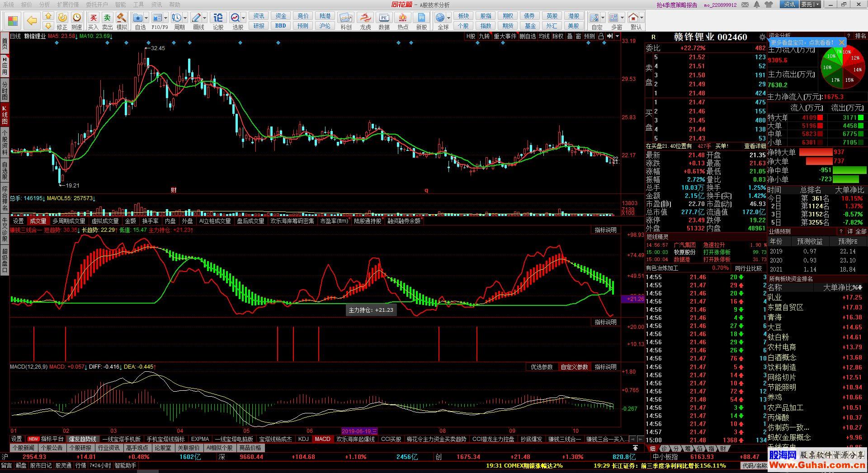Toggle the 叠 overlay button
Image resolution: width=868 pixels, height=473 pixels.
point(570,36)
